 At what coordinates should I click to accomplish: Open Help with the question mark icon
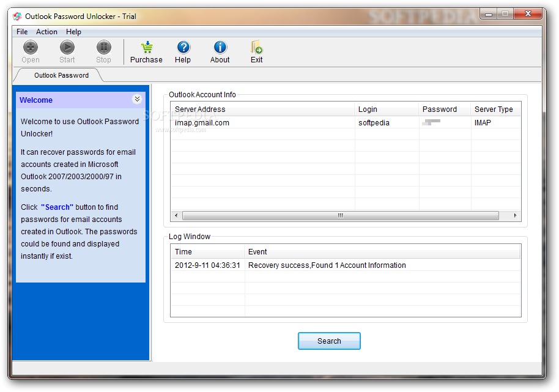183,47
